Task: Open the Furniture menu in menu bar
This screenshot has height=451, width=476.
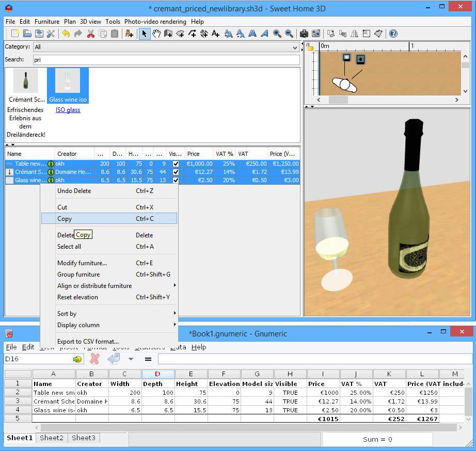Action: [47, 22]
